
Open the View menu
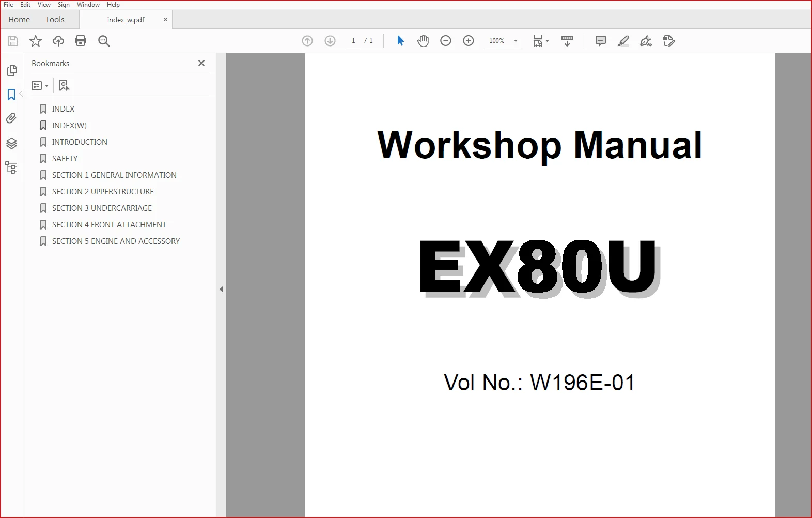click(x=44, y=5)
